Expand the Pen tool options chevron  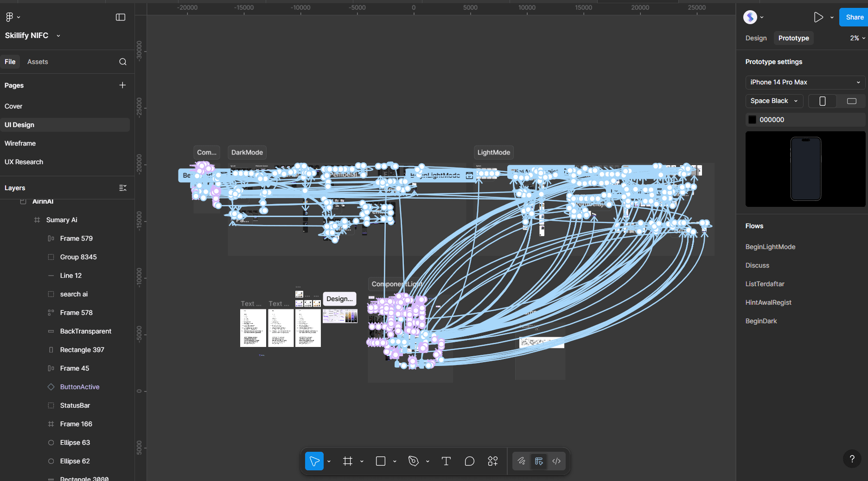[428, 462]
